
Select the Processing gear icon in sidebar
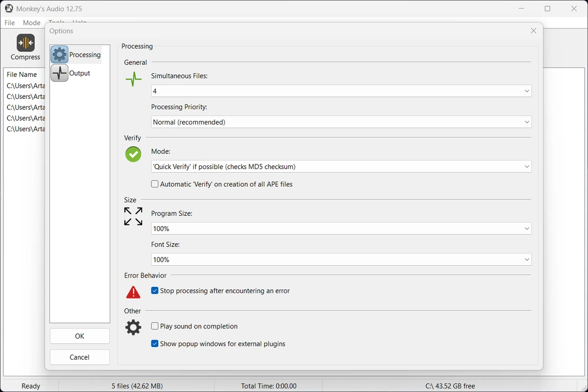point(60,55)
